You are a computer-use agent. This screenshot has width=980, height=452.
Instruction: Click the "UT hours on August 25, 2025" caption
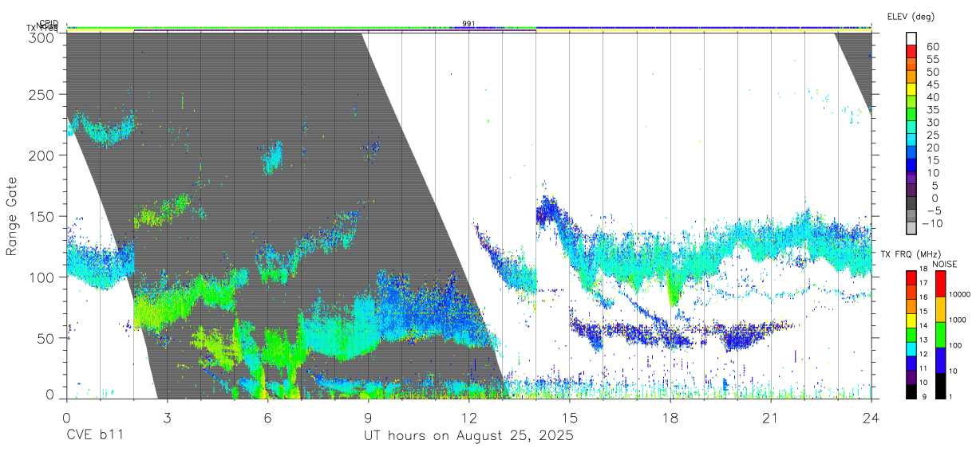coord(468,435)
